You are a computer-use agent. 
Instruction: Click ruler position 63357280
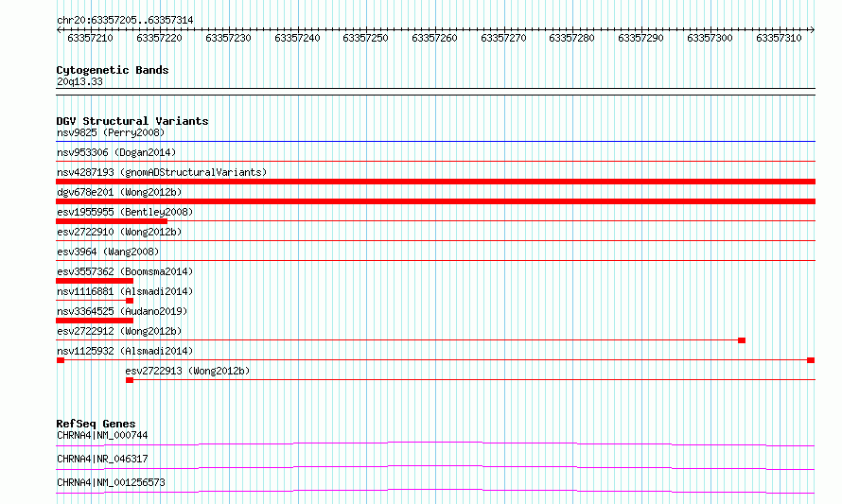[571, 38]
